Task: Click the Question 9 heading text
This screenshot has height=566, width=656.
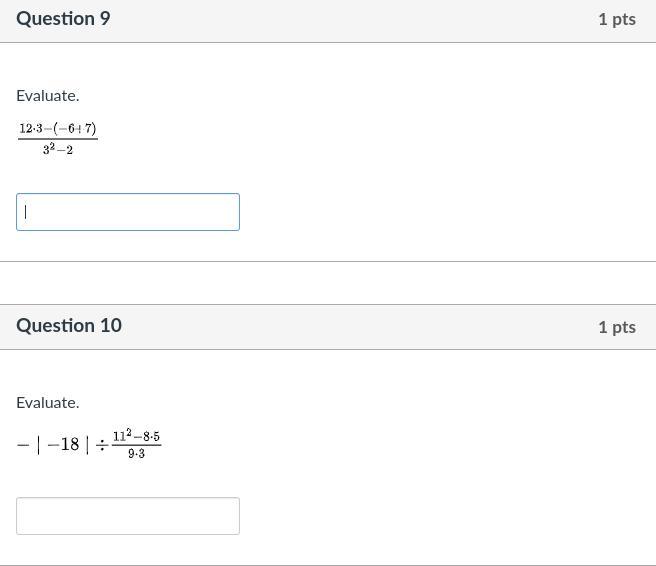Action: 63,19
